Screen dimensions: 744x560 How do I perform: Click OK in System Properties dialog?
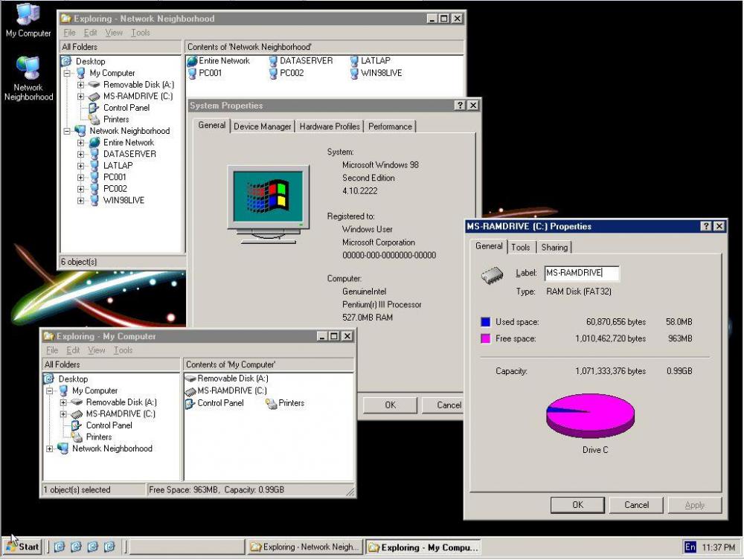[390, 405]
